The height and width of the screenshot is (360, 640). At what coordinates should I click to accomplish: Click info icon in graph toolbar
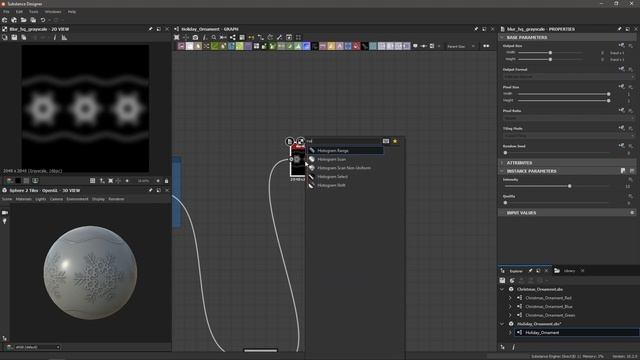tap(204, 38)
